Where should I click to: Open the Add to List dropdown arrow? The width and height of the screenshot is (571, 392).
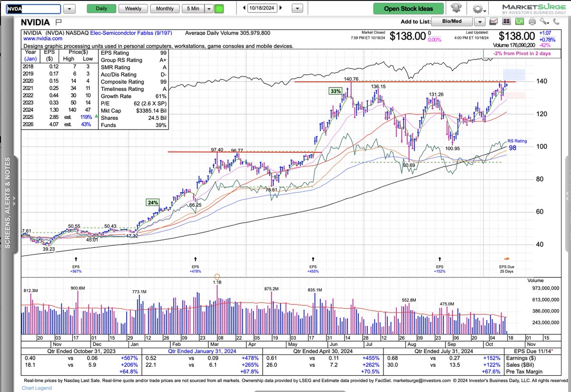tap(479, 21)
